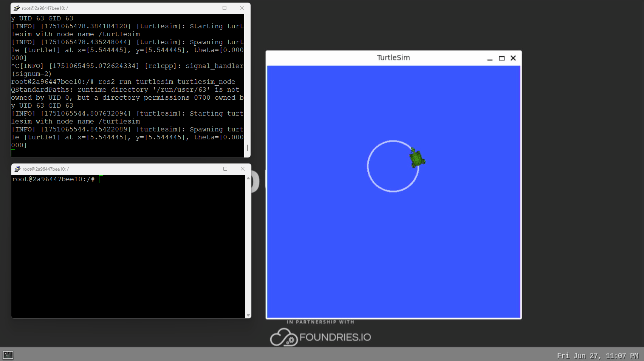Minimize the top terminal window

[x=207, y=8]
